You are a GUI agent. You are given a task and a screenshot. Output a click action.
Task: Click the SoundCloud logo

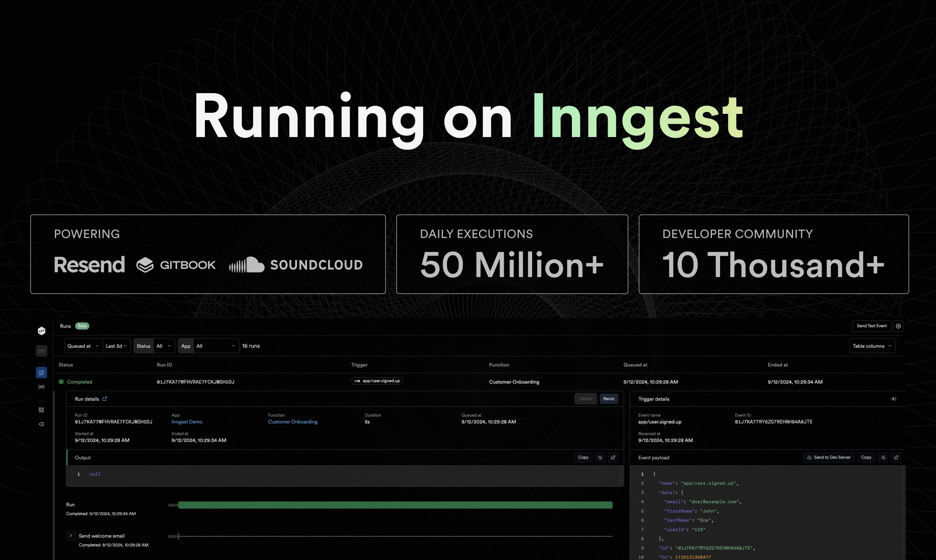coord(296,265)
